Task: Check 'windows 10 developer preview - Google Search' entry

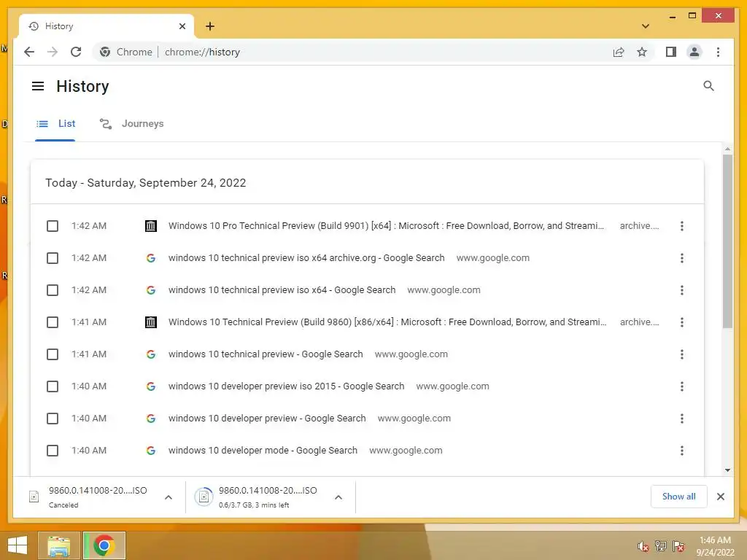Action: pos(53,419)
